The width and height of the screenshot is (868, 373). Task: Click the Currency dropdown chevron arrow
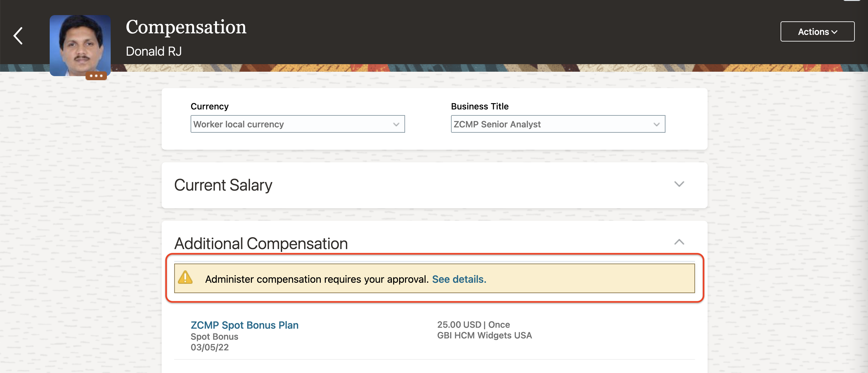(x=396, y=124)
